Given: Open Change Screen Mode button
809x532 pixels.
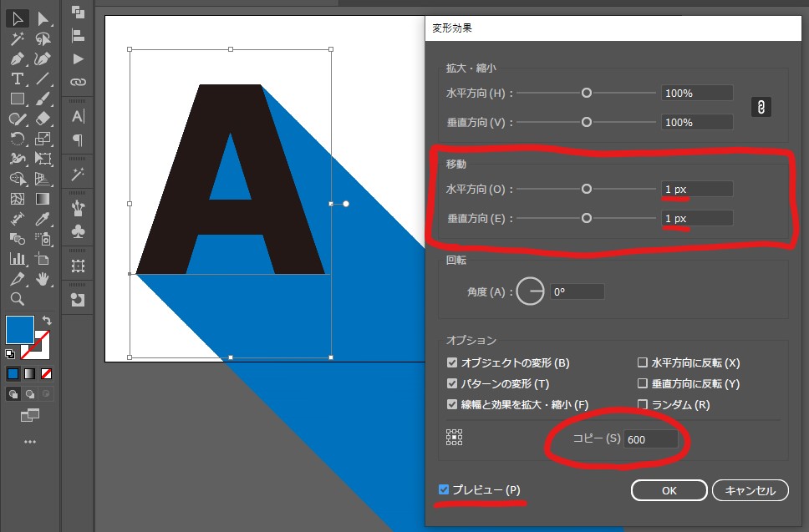Looking at the screenshot, I should tap(30, 415).
